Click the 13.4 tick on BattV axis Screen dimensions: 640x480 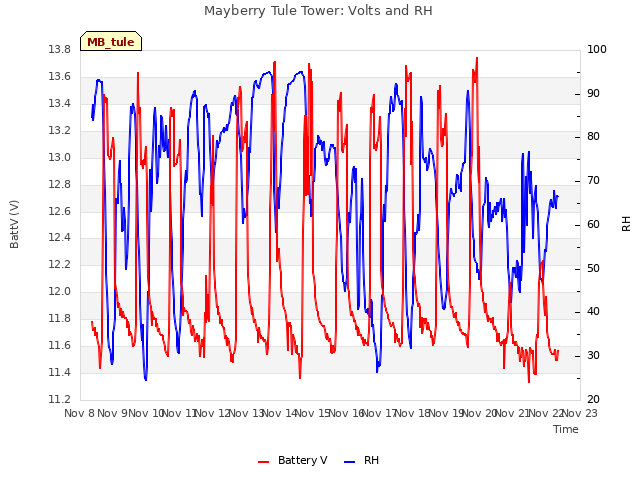59,103
